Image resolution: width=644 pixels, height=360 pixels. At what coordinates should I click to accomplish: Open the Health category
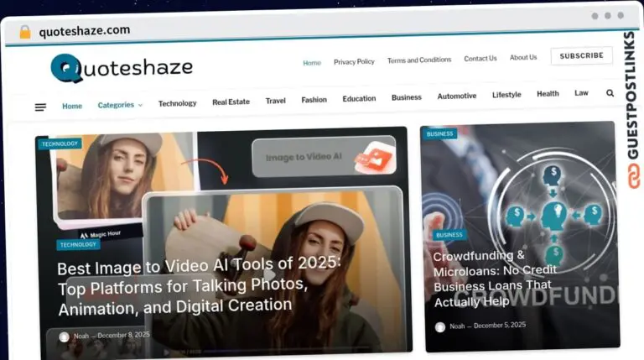point(548,94)
